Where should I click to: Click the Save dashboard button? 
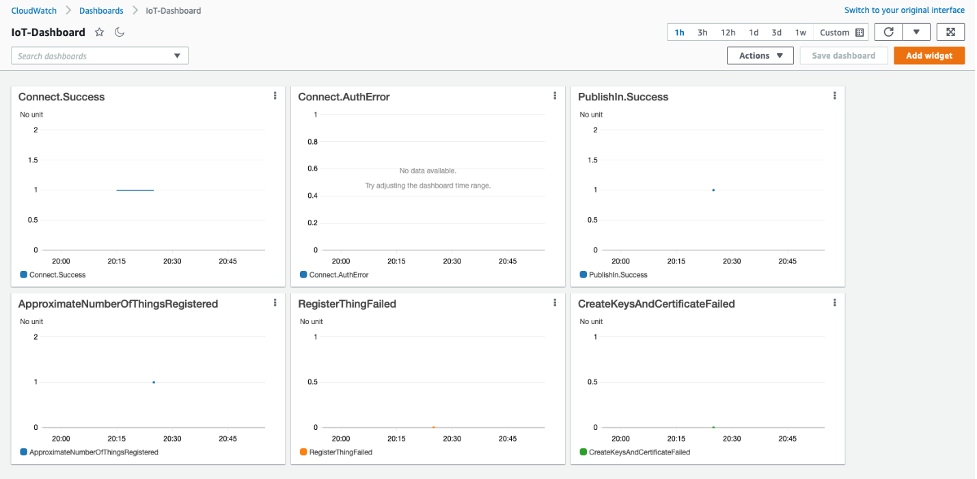coord(844,55)
